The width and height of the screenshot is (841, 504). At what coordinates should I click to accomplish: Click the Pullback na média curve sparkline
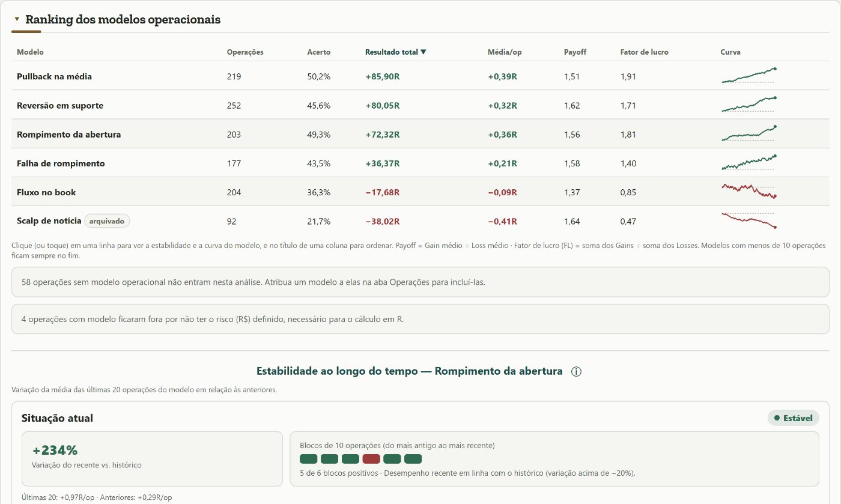(x=749, y=76)
